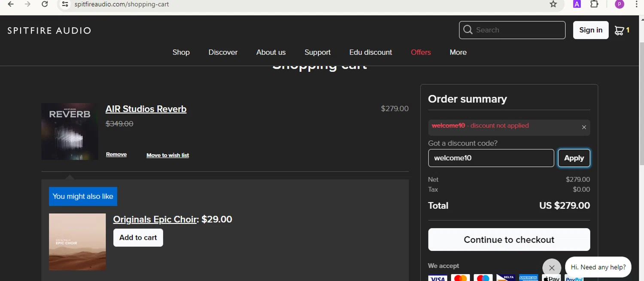Open the Discover menu
The width and height of the screenshot is (644, 281).
tap(223, 52)
